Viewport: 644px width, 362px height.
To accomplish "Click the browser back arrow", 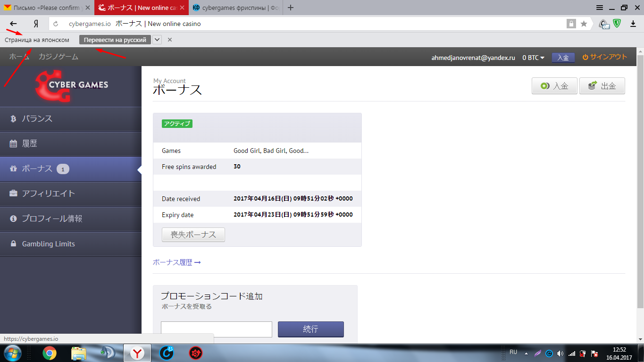I will point(13,23).
